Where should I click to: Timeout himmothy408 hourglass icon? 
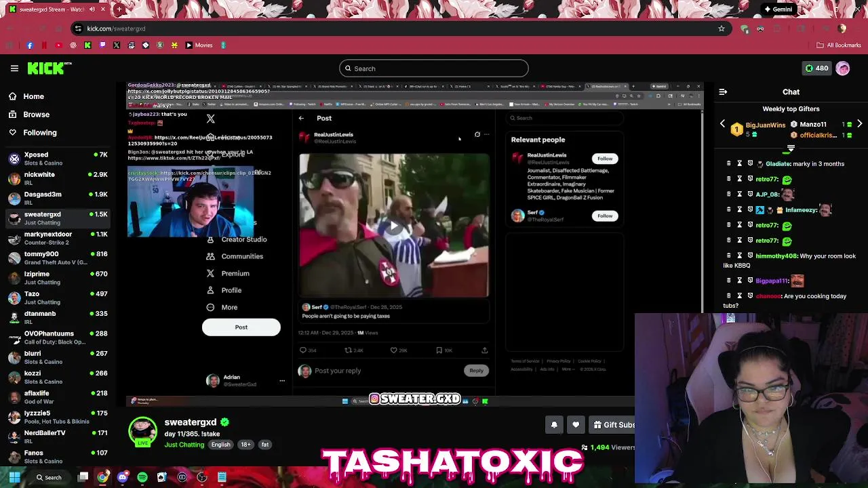click(x=740, y=256)
